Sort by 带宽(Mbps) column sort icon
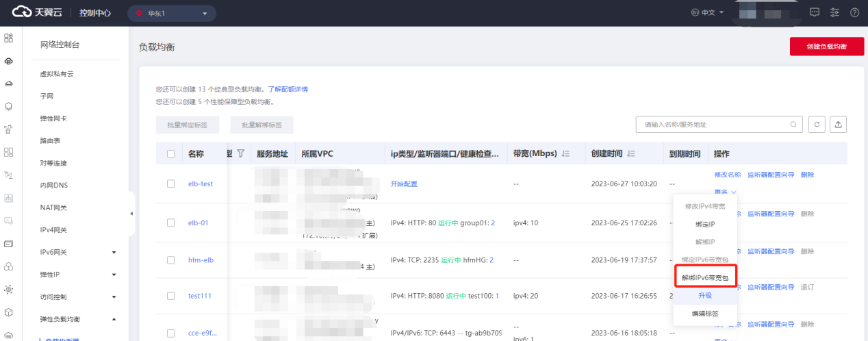The width and height of the screenshot is (868, 341). tap(566, 154)
